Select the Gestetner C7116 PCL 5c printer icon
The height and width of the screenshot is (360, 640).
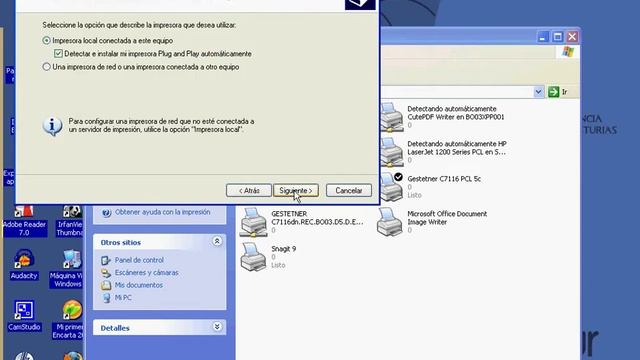(391, 187)
